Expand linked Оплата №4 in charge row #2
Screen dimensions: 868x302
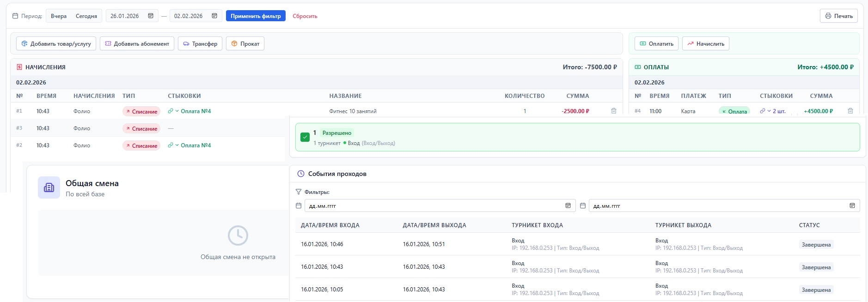click(x=177, y=145)
